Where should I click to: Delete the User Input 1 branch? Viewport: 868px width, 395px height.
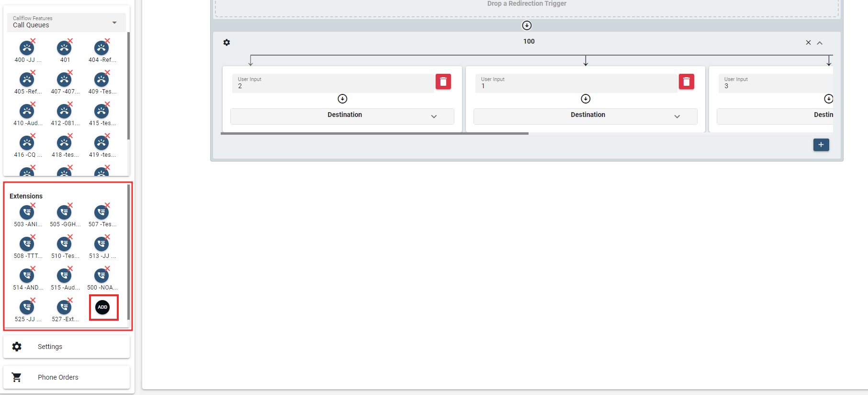click(x=686, y=82)
